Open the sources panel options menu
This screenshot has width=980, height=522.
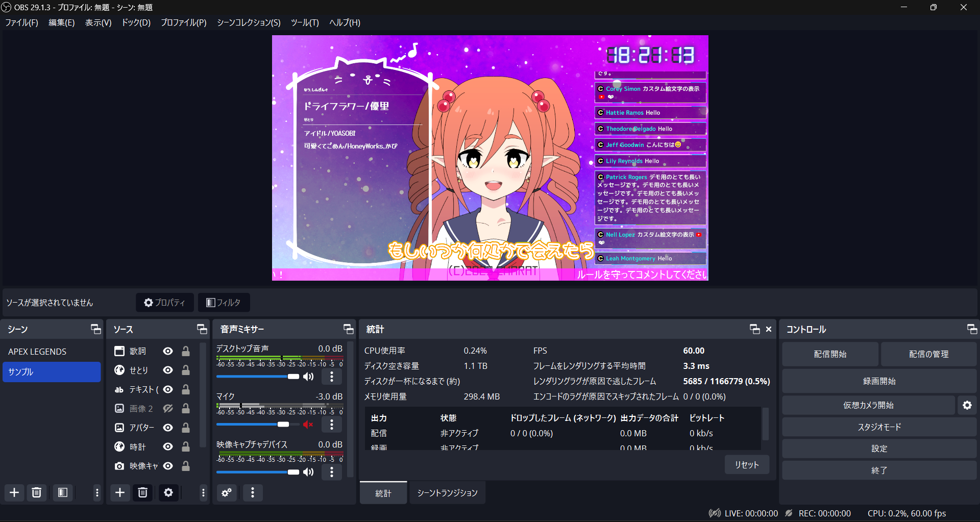(x=203, y=492)
